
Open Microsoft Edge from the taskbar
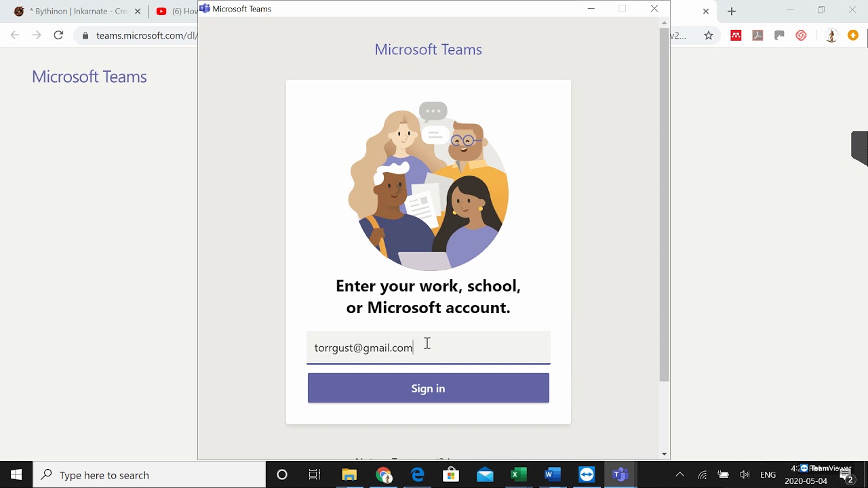click(417, 475)
